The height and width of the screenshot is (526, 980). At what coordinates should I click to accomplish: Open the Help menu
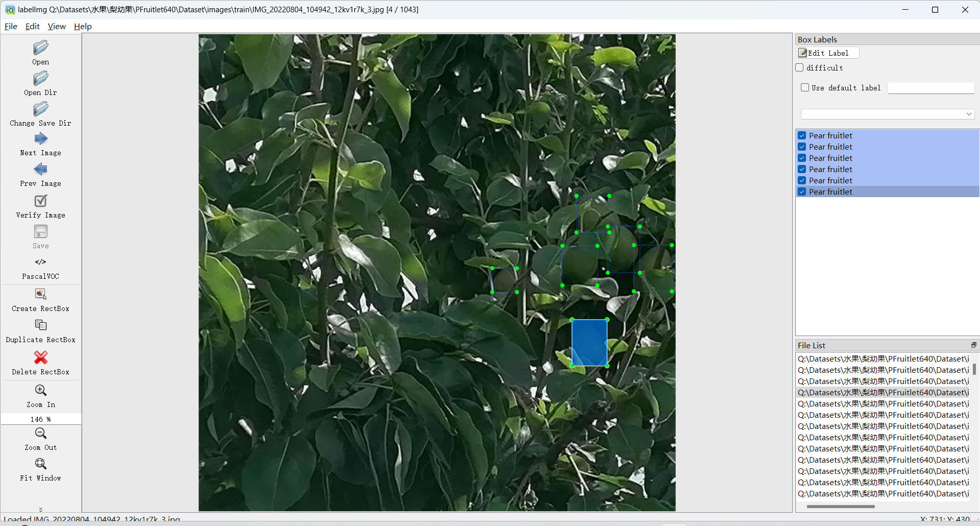pyautogui.click(x=83, y=27)
